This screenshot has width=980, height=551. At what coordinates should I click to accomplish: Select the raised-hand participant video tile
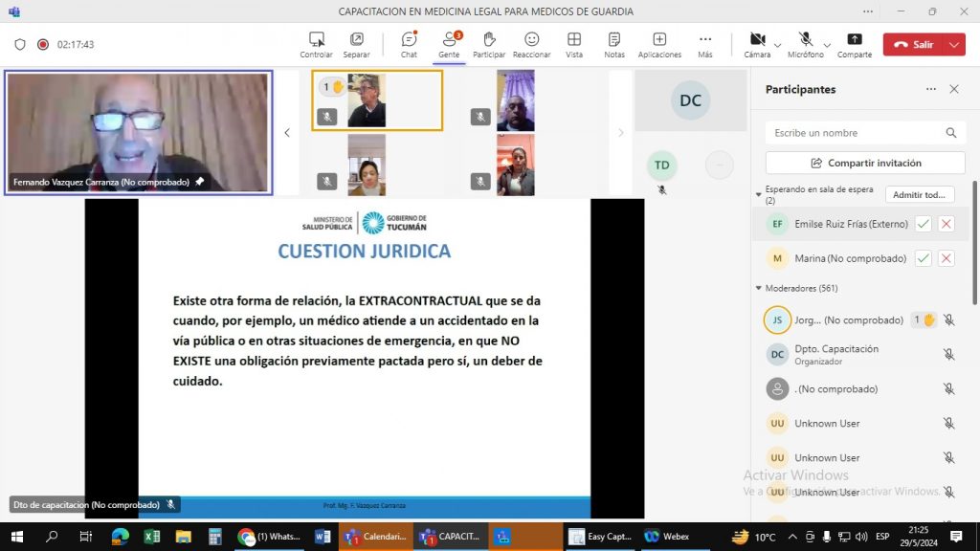pyautogui.click(x=377, y=100)
